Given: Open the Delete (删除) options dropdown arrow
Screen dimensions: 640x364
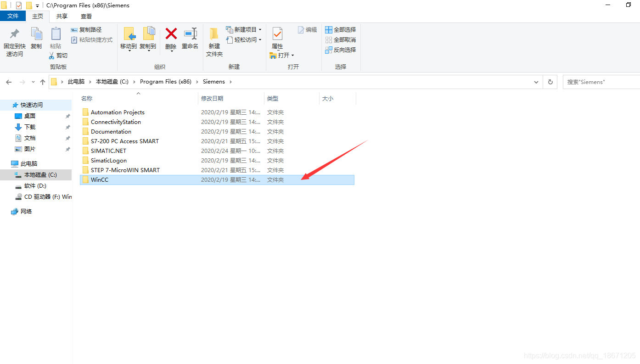Looking at the screenshot, I should click(171, 50).
